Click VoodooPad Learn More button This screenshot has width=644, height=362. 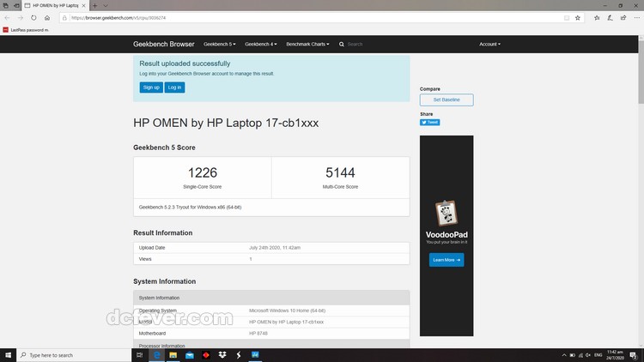[447, 260]
